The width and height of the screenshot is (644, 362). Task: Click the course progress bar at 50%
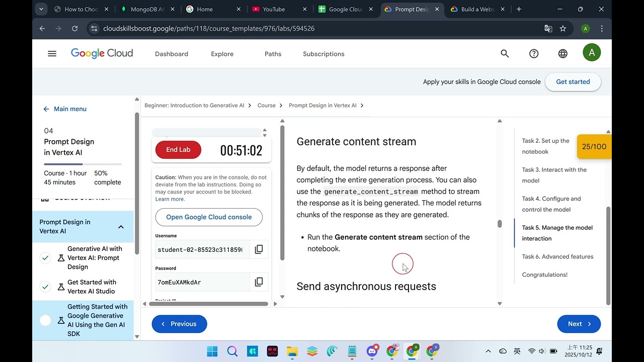[83, 164]
